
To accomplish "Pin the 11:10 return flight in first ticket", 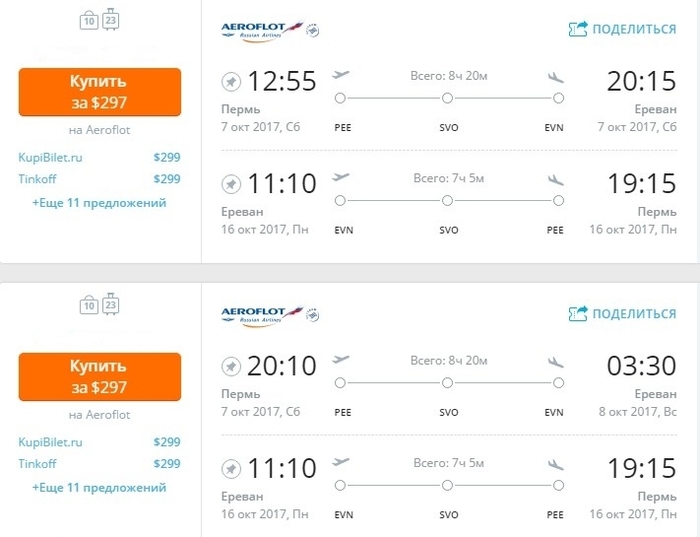I will click(231, 185).
